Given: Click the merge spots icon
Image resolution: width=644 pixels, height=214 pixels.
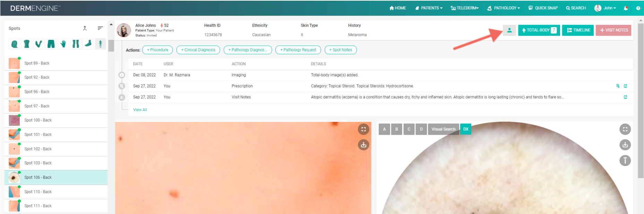Looking at the screenshot, I should tap(85, 28).
